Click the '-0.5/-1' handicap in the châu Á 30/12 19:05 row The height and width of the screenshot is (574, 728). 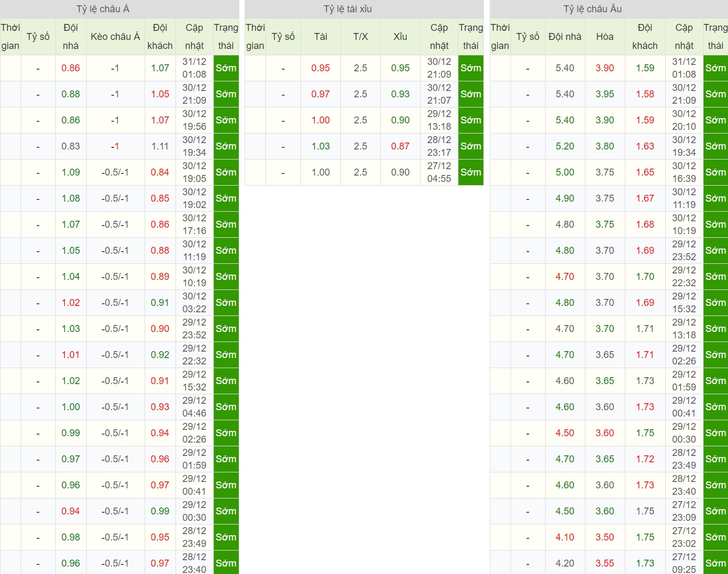(115, 172)
